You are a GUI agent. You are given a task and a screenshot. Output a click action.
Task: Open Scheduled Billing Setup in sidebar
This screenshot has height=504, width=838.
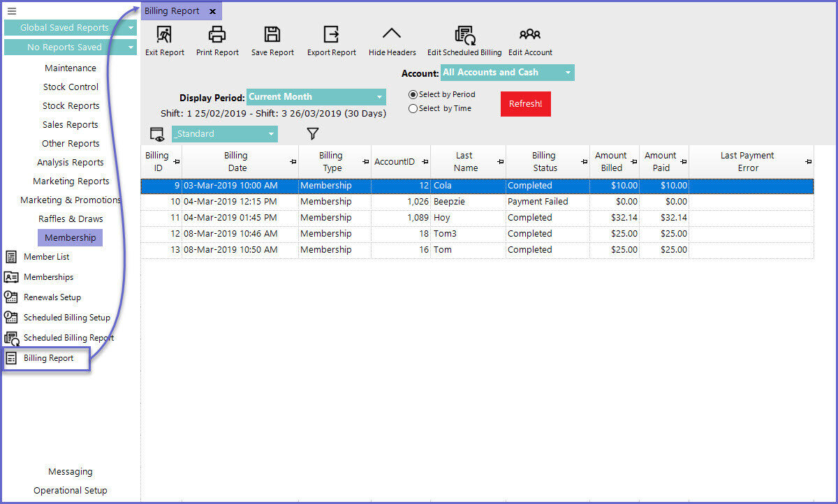[66, 318]
